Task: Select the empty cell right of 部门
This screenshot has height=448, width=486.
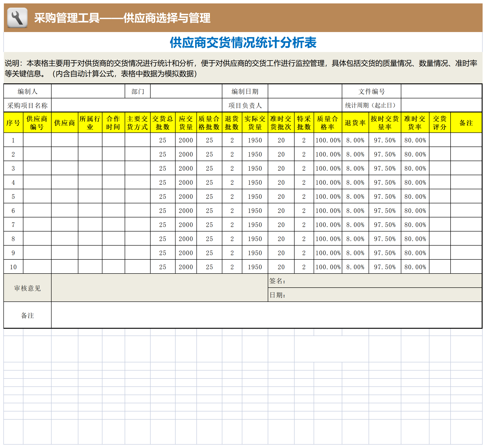Action: 186,91
